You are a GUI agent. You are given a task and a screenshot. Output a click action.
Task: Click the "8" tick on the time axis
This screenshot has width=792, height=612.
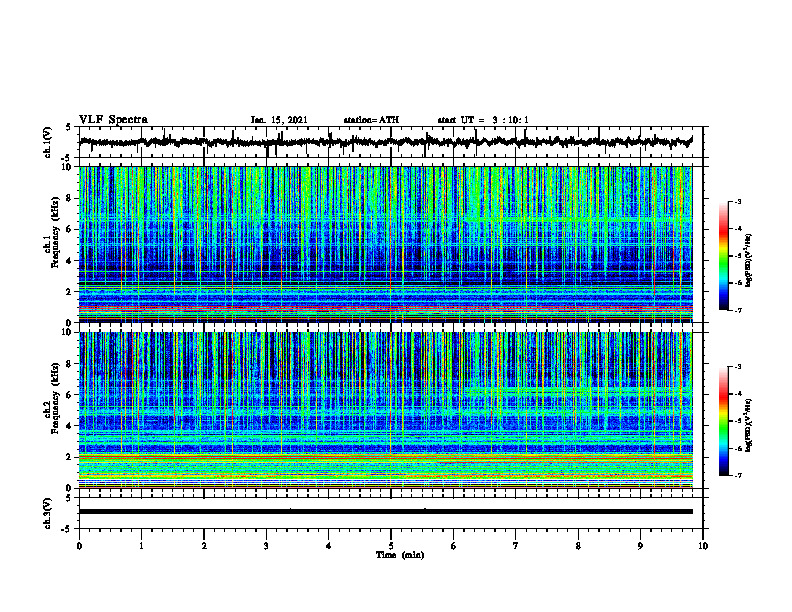578,546
